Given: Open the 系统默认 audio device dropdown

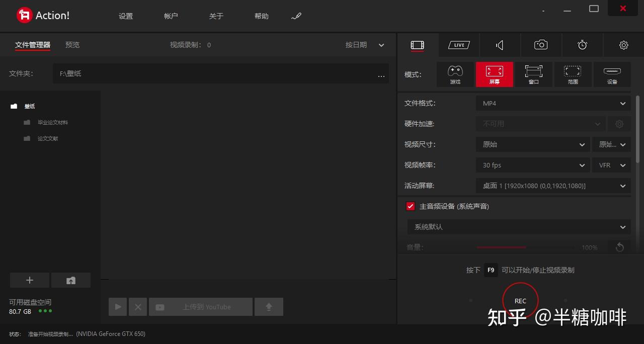Looking at the screenshot, I should (x=519, y=227).
